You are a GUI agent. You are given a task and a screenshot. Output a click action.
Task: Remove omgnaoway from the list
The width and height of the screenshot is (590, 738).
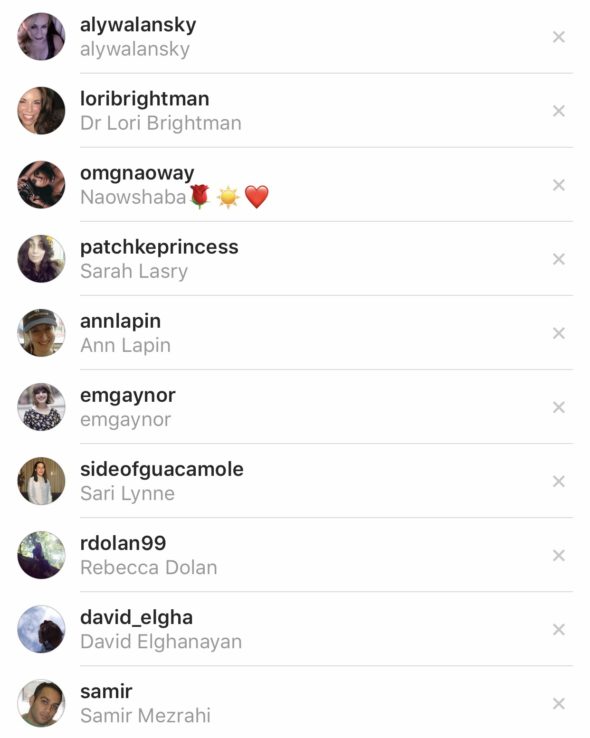pos(558,185)
